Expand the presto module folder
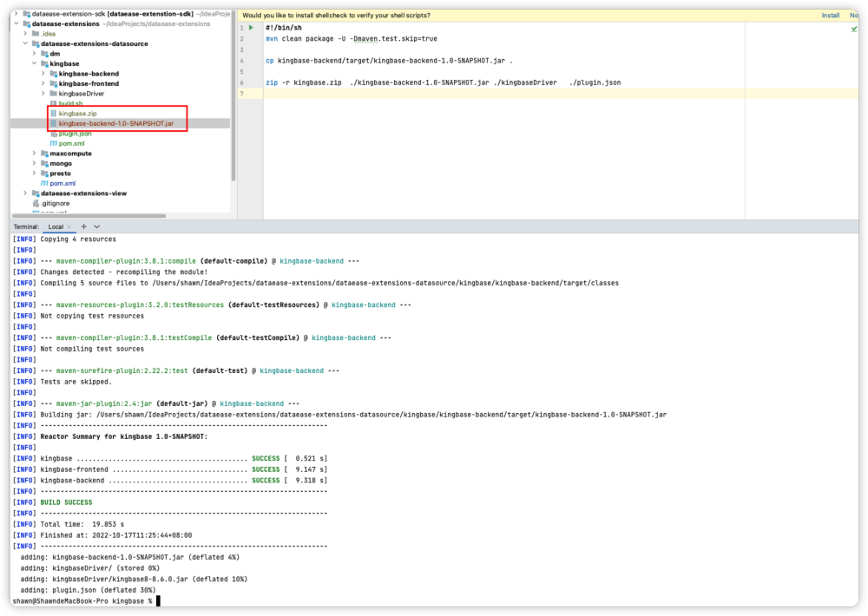868x616 pixels. pyautogui.click(x=34, y=174)
